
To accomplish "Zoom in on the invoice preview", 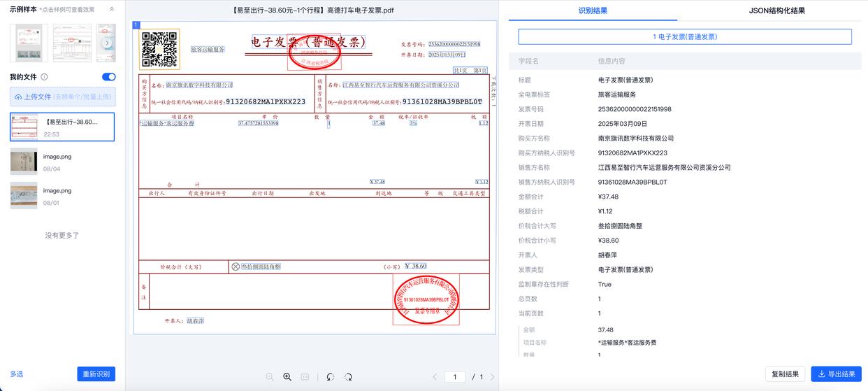I will point(287,376).
